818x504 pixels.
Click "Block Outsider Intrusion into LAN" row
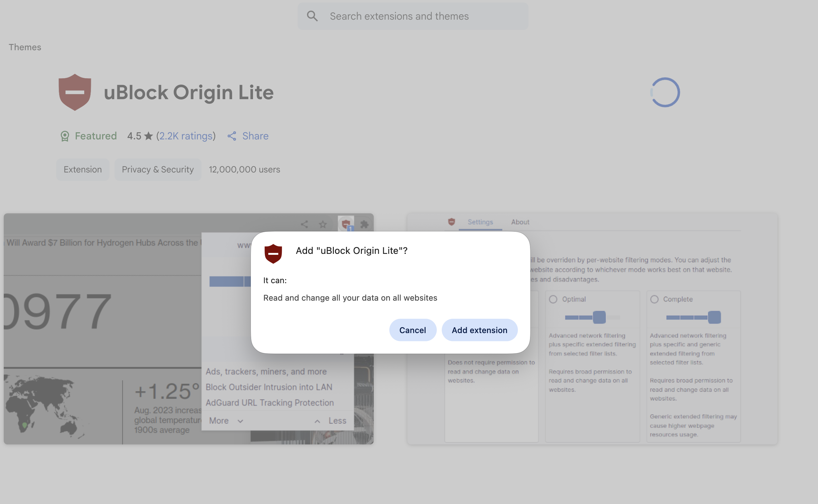point(269,387)
